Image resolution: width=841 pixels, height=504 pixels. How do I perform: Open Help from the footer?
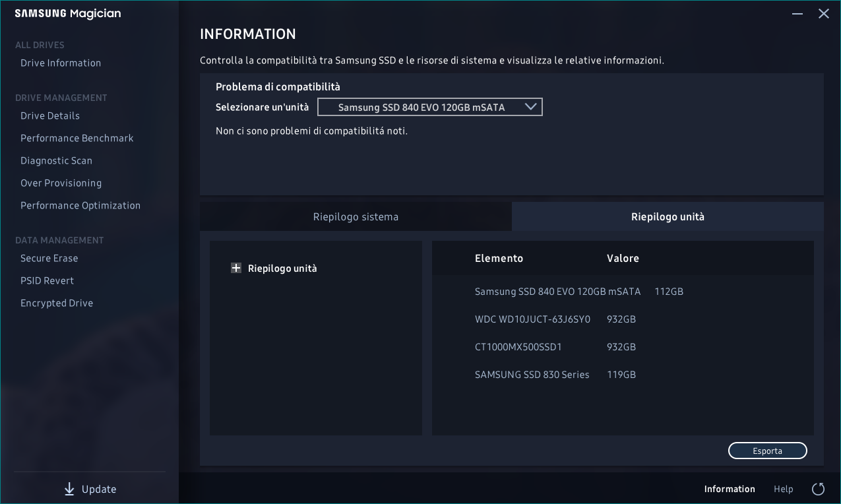pos(784,489)
